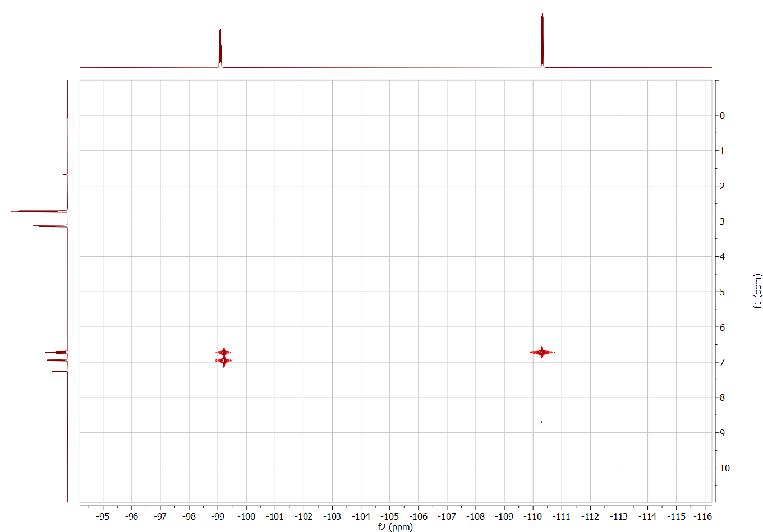
Task: Select the lower cross peak near -99.2 ppm
Action: point(223,360)
